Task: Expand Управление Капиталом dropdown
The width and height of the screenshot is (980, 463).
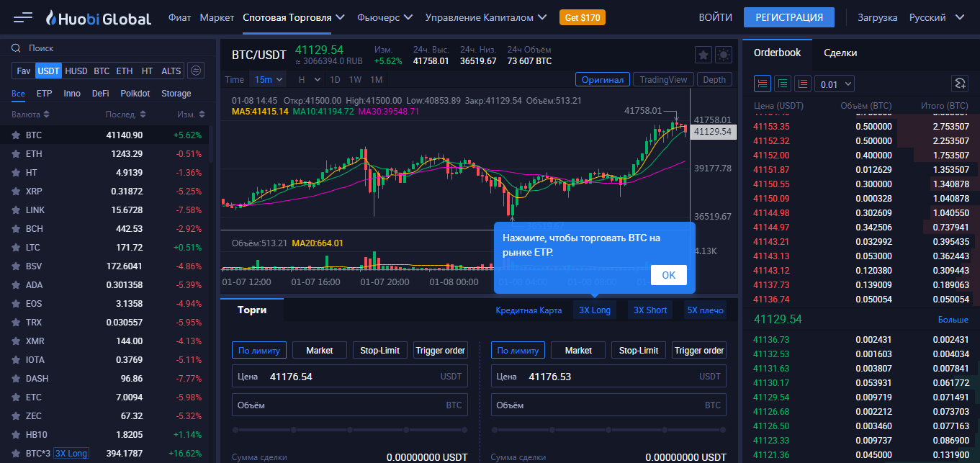Action: [x=486, y=17]
